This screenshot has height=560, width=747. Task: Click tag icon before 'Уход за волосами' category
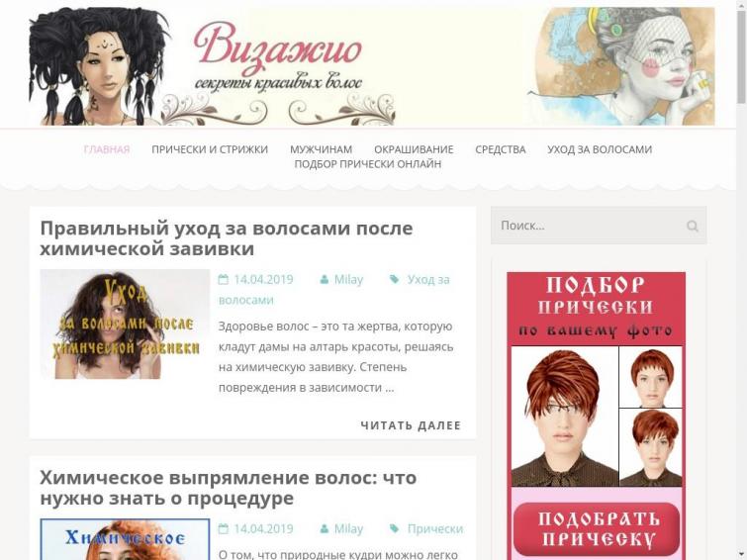coord(394,279)
